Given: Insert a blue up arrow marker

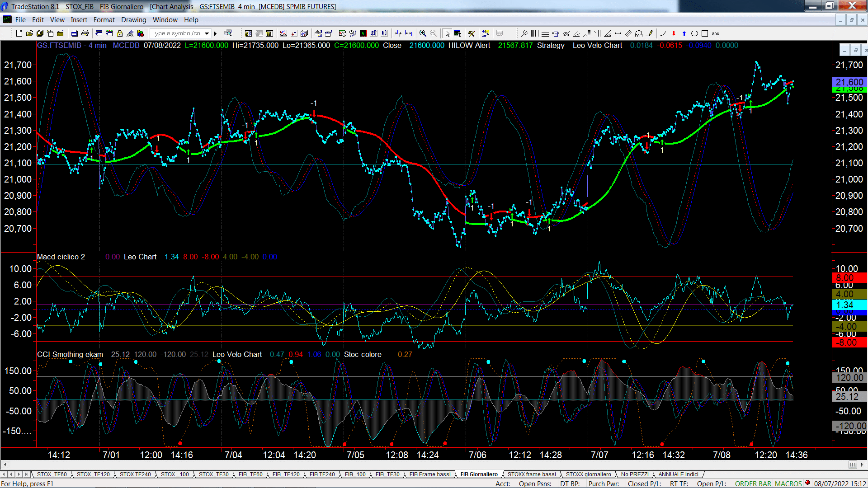Looking at the screenshot, I should coord(684,33).
